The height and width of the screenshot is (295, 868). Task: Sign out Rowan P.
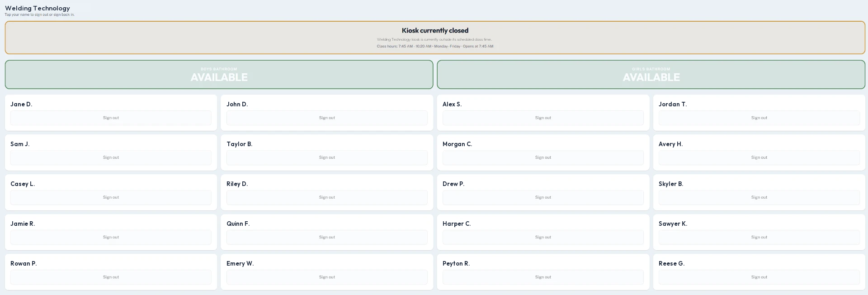pyautogui.click(x=111, y=277)
